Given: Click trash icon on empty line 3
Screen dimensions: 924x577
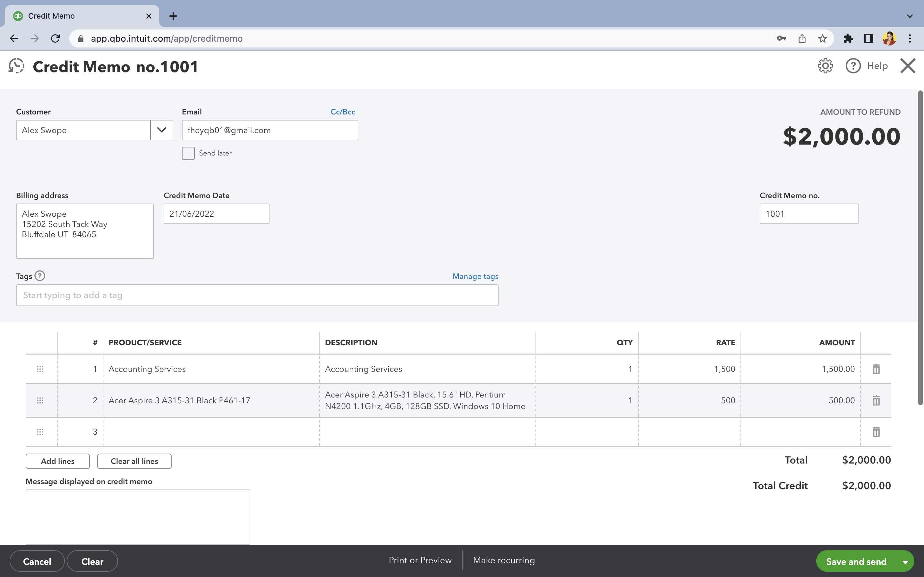Looking at the screenshot, I should [876, 431].
